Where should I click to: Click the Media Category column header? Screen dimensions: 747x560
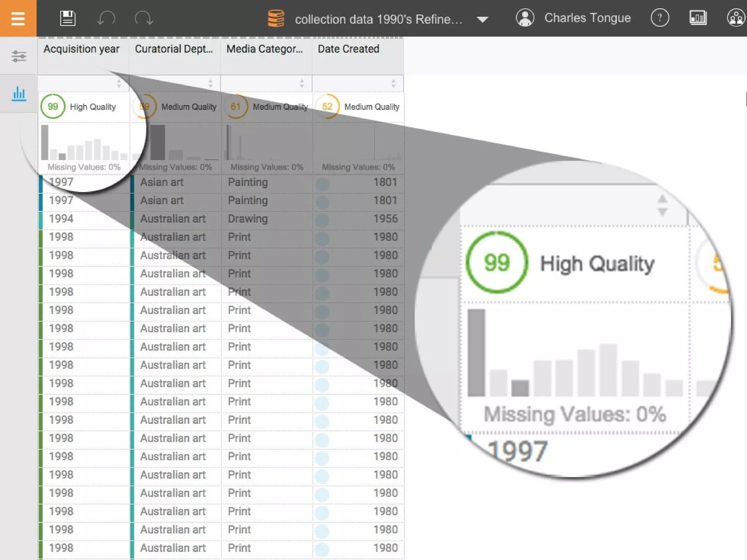click(265, 49)
